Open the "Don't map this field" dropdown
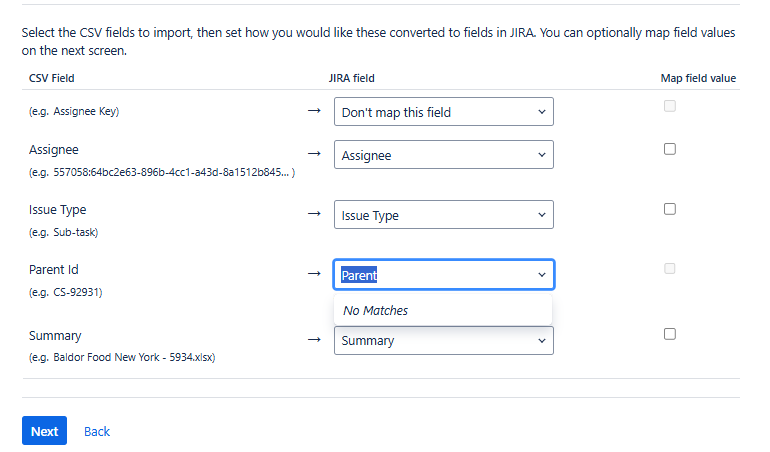770x452 pixels. pyautogui.click(x=443, y=112)
